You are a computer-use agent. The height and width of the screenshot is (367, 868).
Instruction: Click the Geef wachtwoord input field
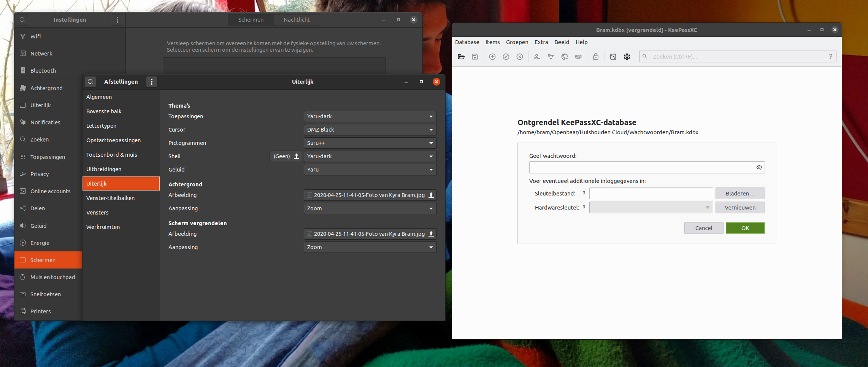(643, 167)
